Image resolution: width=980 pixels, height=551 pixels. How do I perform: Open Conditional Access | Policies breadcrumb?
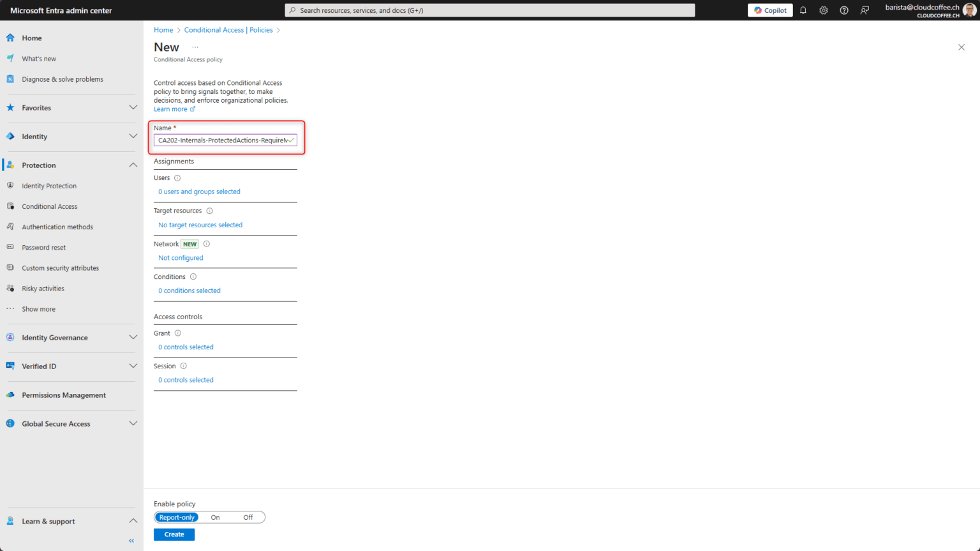click(228, 29)
